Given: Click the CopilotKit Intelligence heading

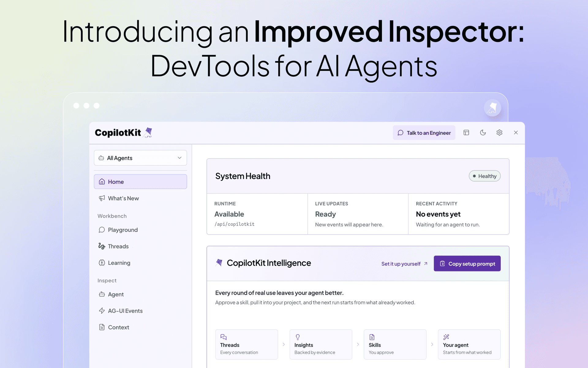Looking at the screenshot, I should click(269, 263).
